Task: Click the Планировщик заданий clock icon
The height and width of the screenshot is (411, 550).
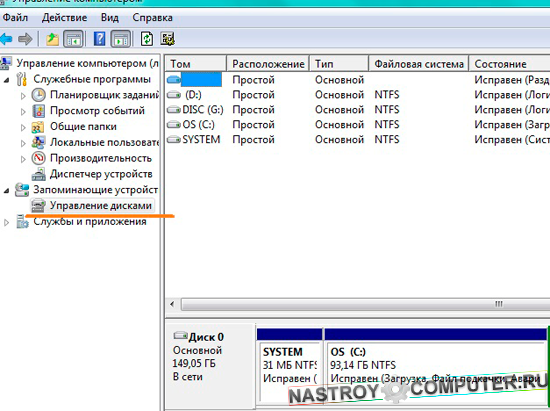Action: [38, 95]
